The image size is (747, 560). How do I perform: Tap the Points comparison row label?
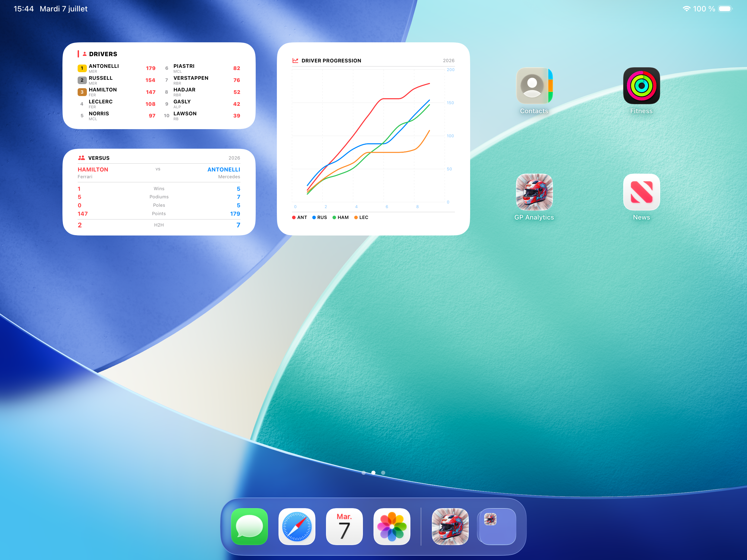tap(159, 214)
